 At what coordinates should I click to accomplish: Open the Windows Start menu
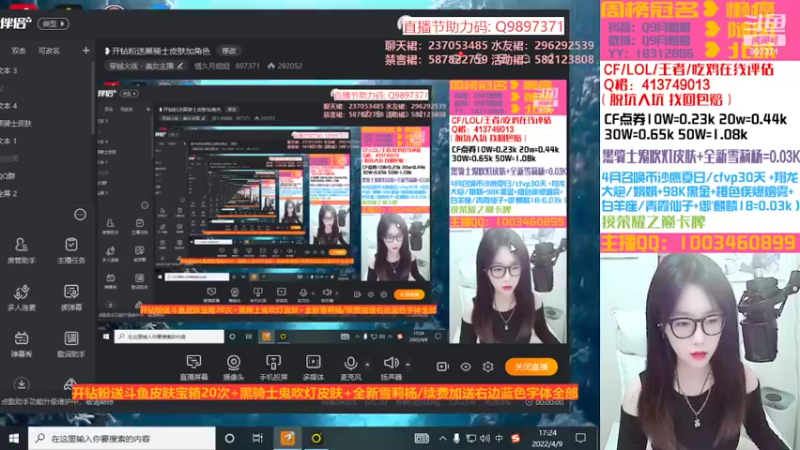14,438
